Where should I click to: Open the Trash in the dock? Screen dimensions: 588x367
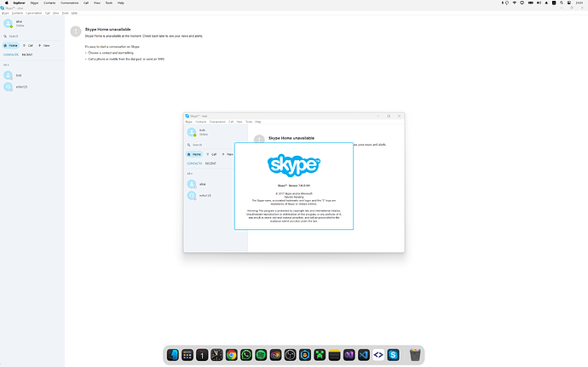point(415,354)
